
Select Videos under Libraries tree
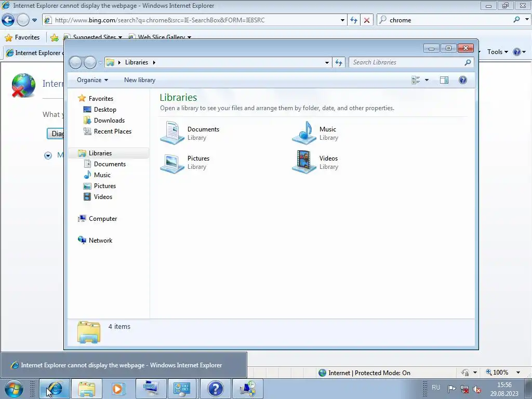103,197
